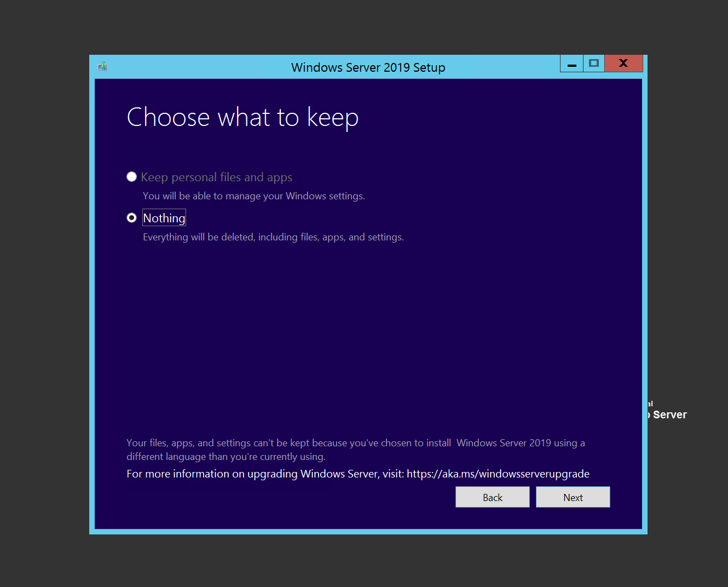Select the Nothing radio button
The image size is (728, 587).
tap(131, 217)
